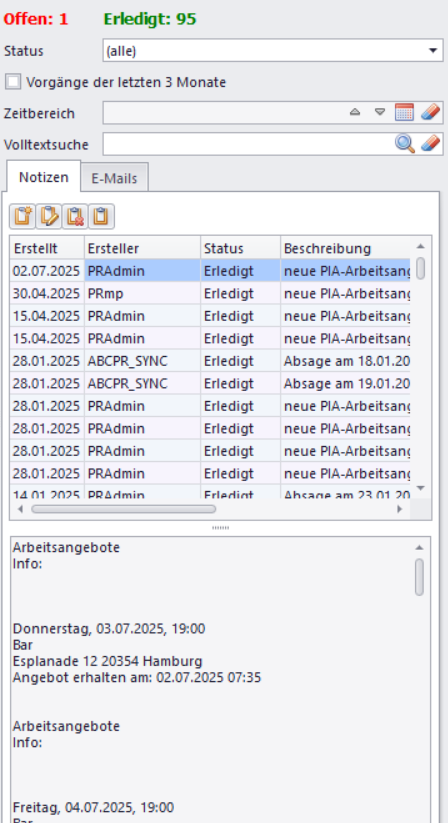Sort by the Erstellt column header

tap(47, 248)
